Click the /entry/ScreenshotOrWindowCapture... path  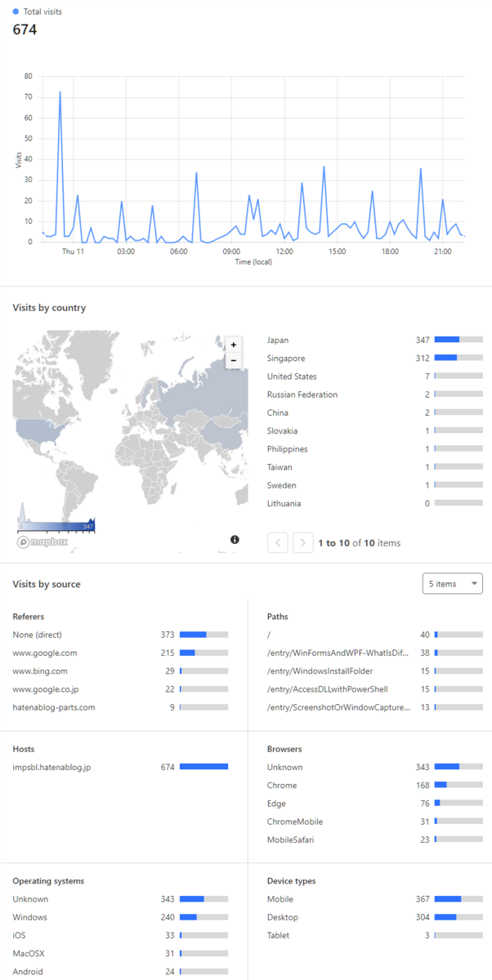375,707
